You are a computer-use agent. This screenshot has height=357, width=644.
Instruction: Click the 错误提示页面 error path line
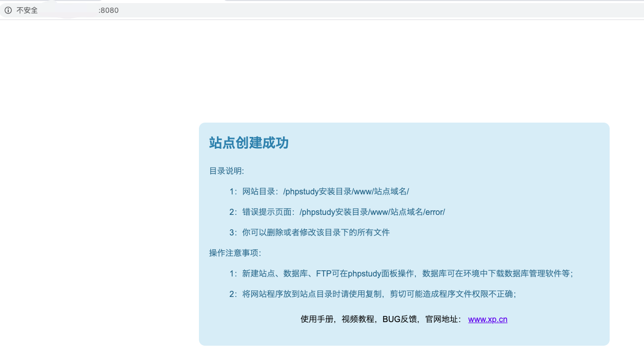[337, 212]
